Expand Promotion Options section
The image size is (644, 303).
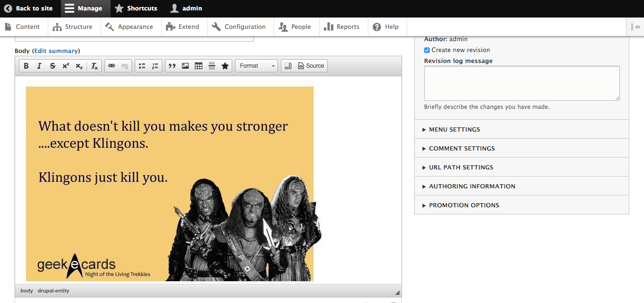point(522,205)
